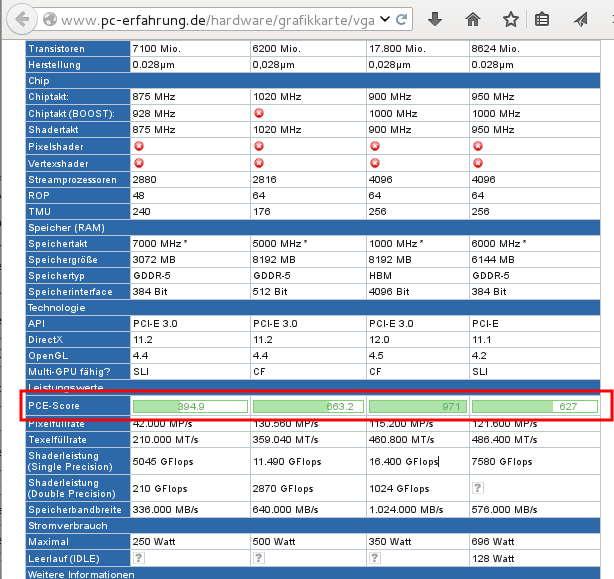Click the 696 Watt cell
This screenshot has width=614, height=579.
[x=535, y=542]
